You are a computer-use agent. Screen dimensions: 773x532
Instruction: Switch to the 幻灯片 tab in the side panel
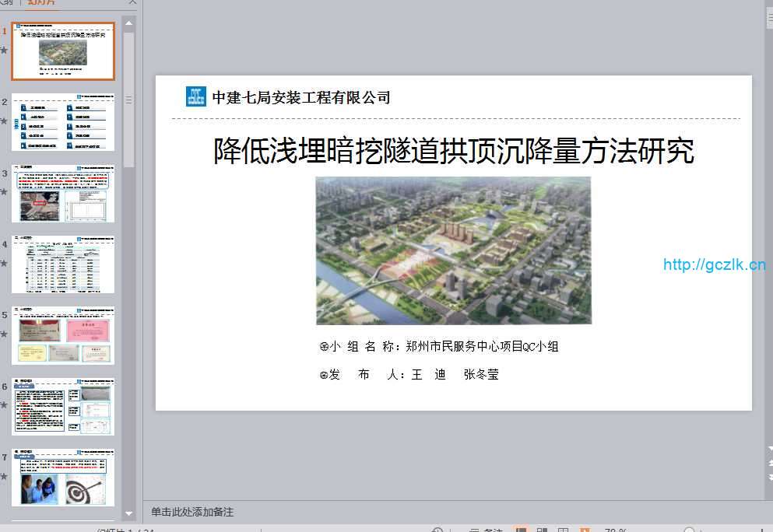click(40, 3)
